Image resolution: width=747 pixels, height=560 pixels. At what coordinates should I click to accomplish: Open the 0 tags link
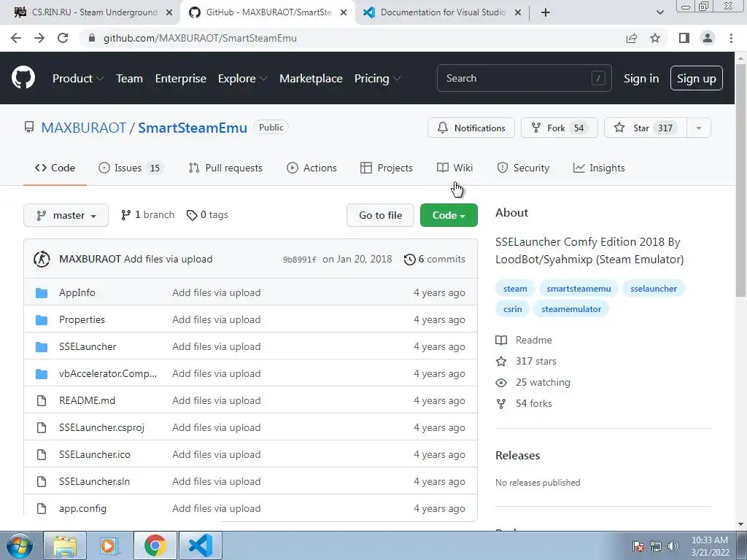207,215
